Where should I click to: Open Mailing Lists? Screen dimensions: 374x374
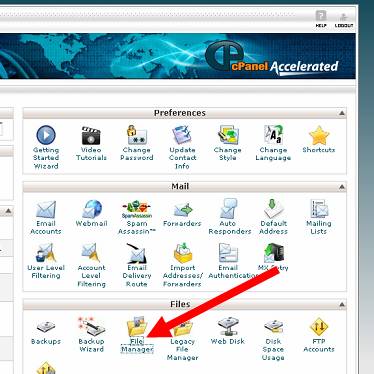click(319, 217)
